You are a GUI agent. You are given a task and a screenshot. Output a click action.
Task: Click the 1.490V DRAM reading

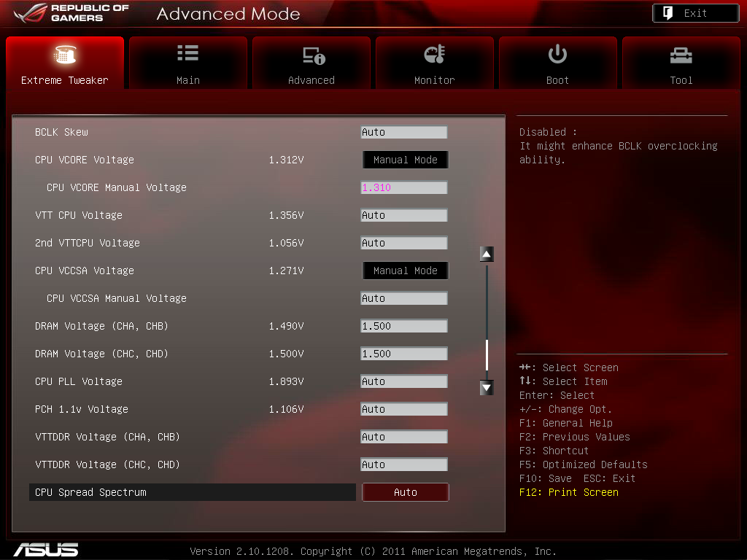click(x=286, y=326)
